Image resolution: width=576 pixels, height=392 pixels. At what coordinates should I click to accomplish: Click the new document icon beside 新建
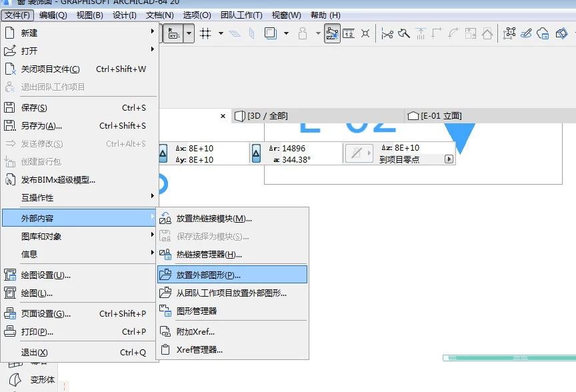10,33
